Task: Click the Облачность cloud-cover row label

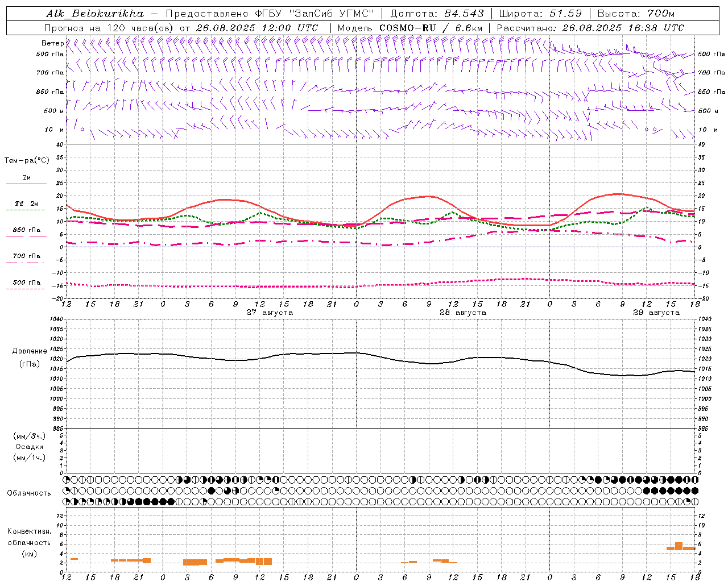Action: [x=29, y=493]
